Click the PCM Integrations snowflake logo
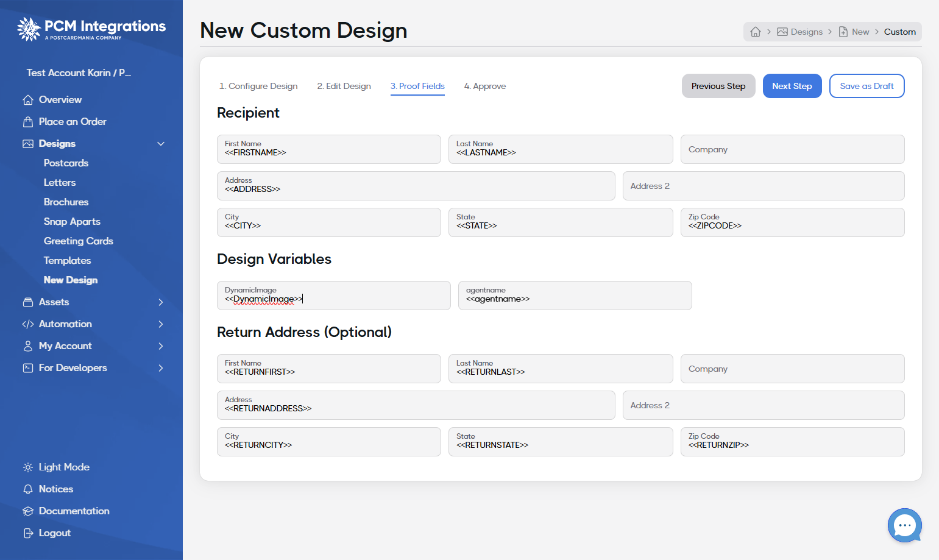Image resolution: width=939 pixels, height=560 pixels. coord(29,29)
